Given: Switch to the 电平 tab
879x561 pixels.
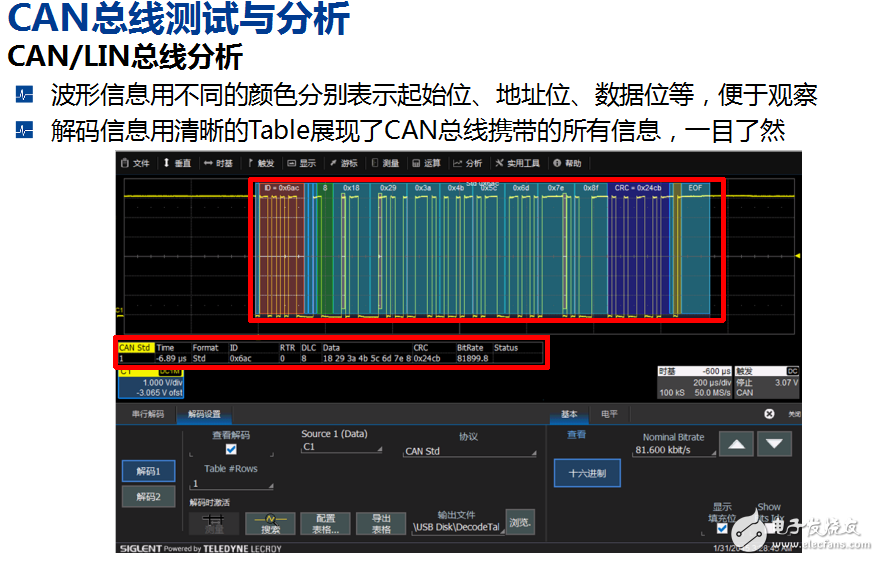Looking at the screenshot, I should point(609,414).
